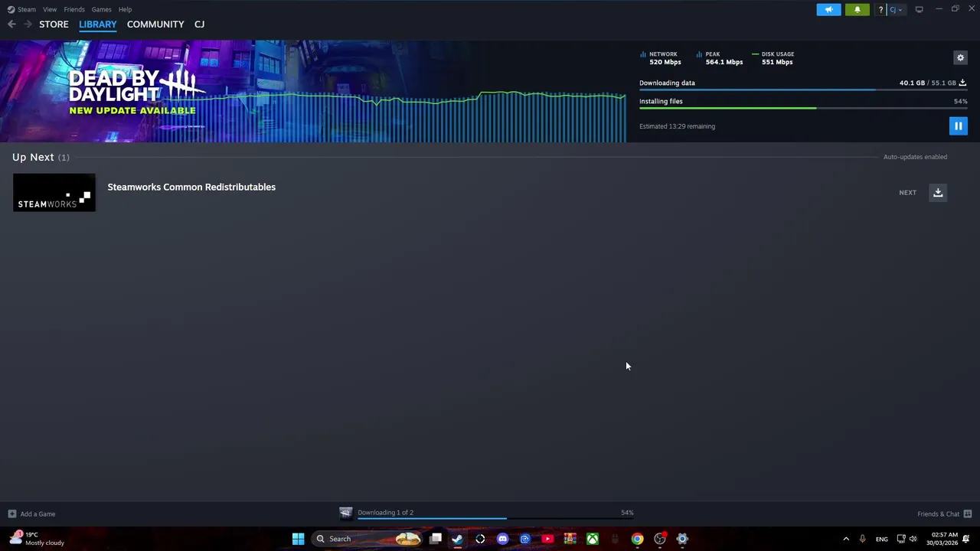Click the DISK USAGE 551 Mbps stat
This screenshot has width=980, height=551.
coord(773,58)
